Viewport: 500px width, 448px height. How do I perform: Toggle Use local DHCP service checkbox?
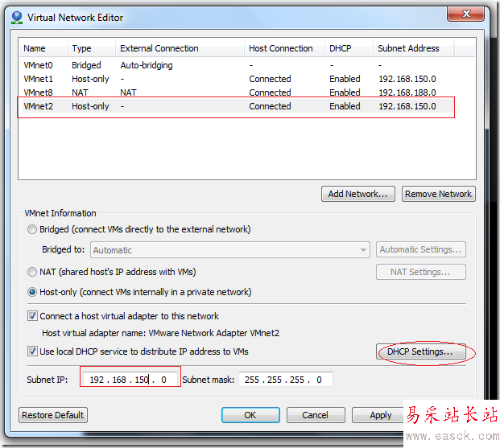pos(32,351)
